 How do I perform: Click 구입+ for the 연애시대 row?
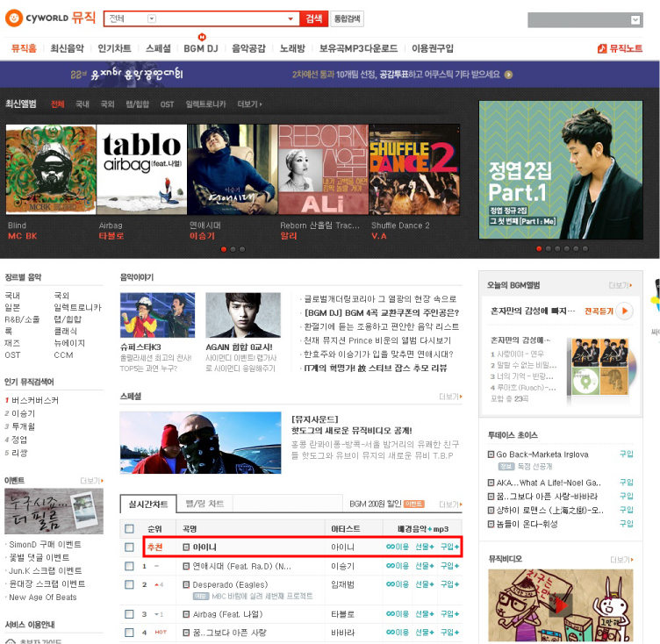pos(449,566)
